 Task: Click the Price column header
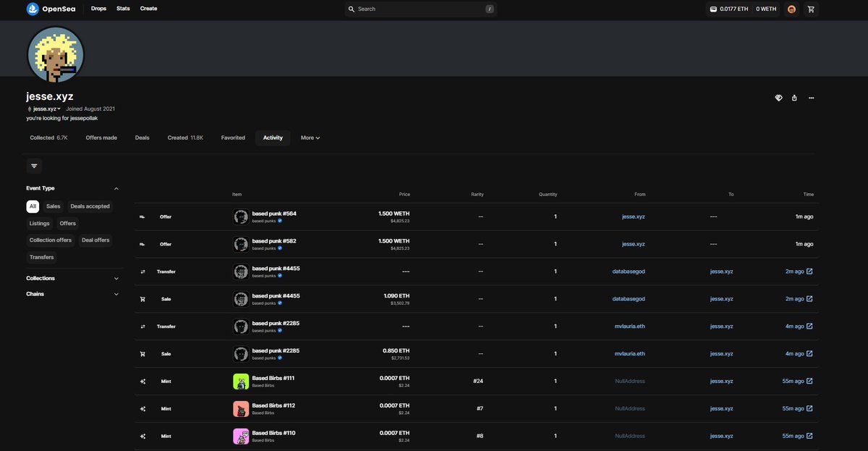tap(404, 194)
